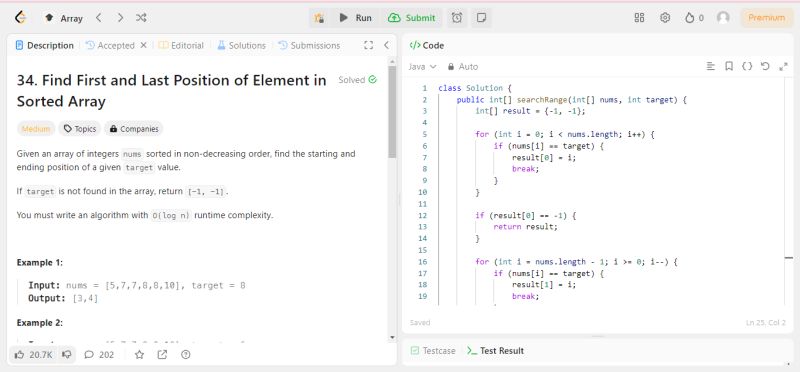Open the Solutions tab

click(x=241, y=45)
